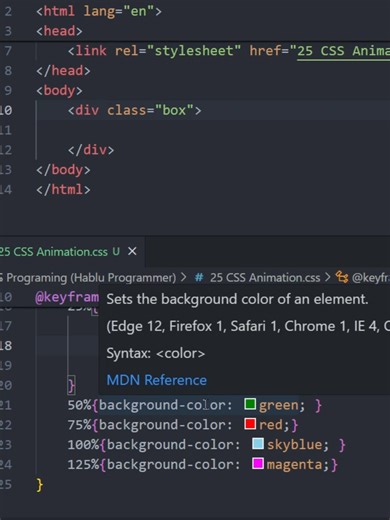The image size is (390, 520).
Task: Click tooltip text 'Sets the background color of an element.'
Action: [x=237, y=299]
